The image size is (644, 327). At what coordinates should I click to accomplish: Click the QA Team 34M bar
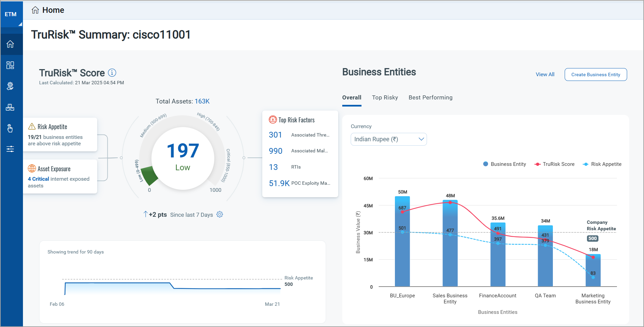(x=545, y=256)
